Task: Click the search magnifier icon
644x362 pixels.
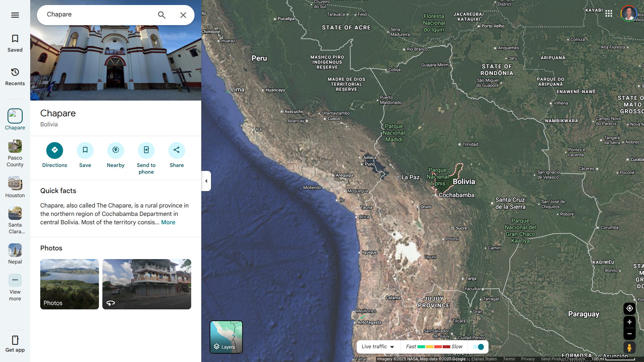Action: pos(162,15)
